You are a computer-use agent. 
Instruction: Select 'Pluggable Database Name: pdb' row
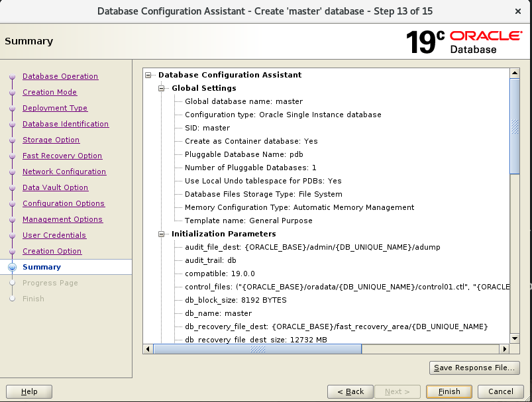click(244, 154)
